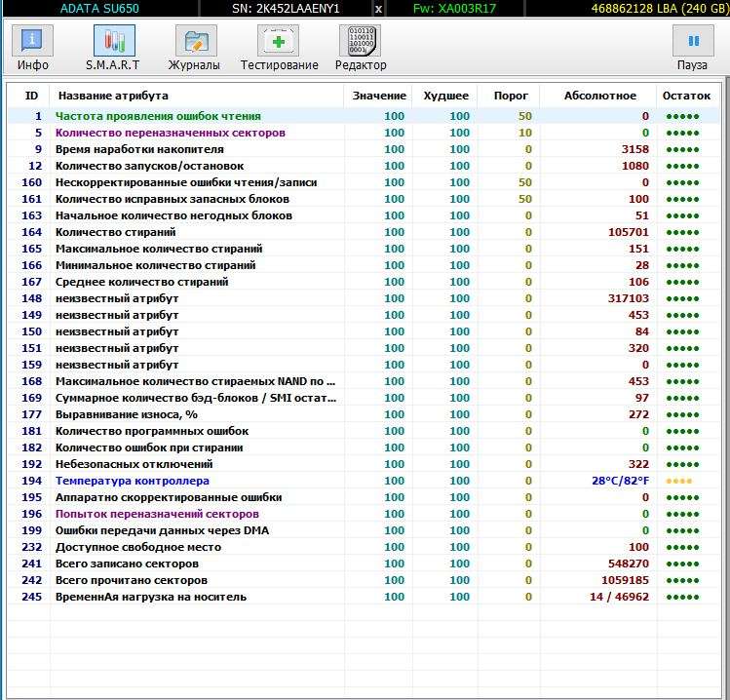Select row Всего записано секторов

pyautogui.click(x=364, y=564)
